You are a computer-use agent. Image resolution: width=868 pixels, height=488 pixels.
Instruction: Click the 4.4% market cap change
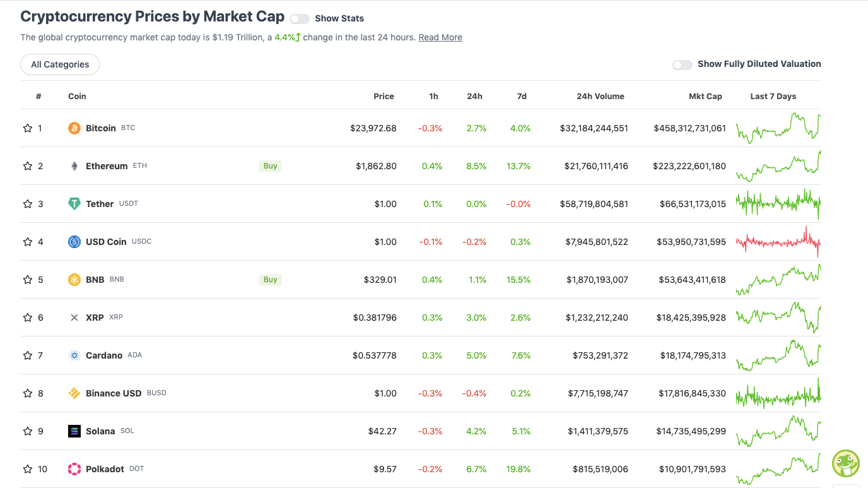coord(287,37)
